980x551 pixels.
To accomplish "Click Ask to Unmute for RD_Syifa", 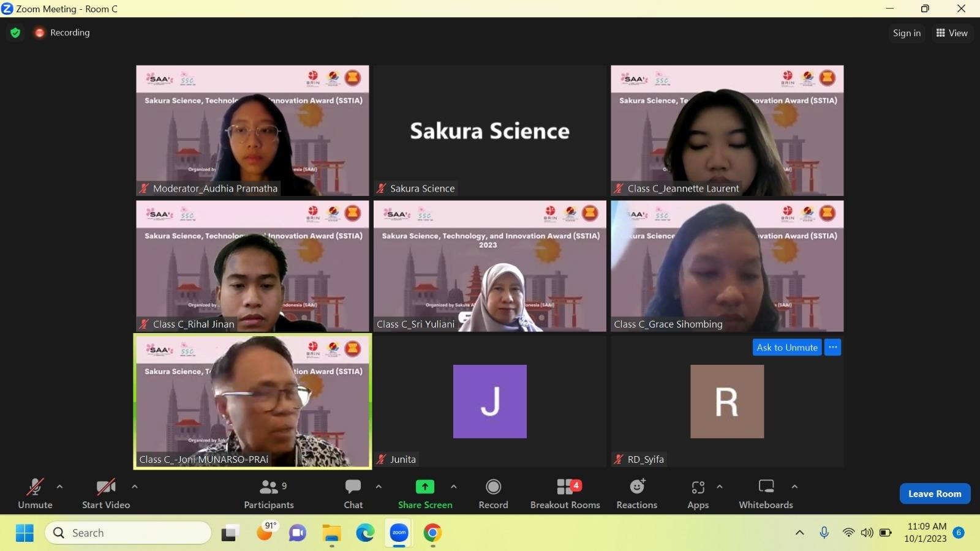I will pos(787,347).
